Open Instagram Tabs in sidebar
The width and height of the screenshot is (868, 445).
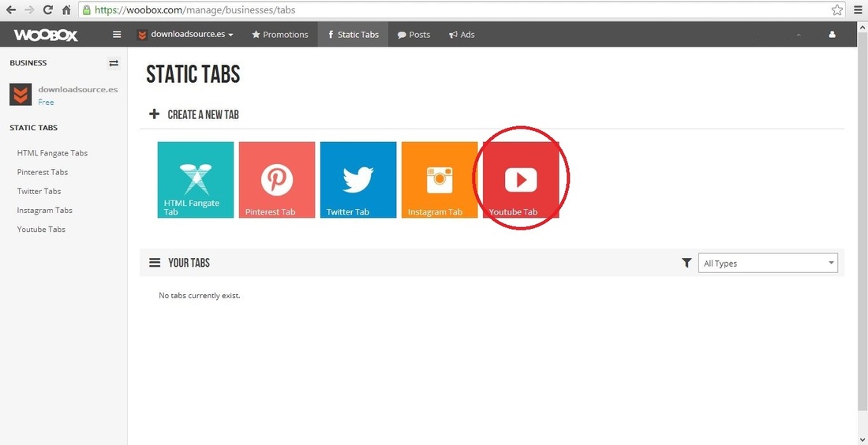[x=44, y=211]
